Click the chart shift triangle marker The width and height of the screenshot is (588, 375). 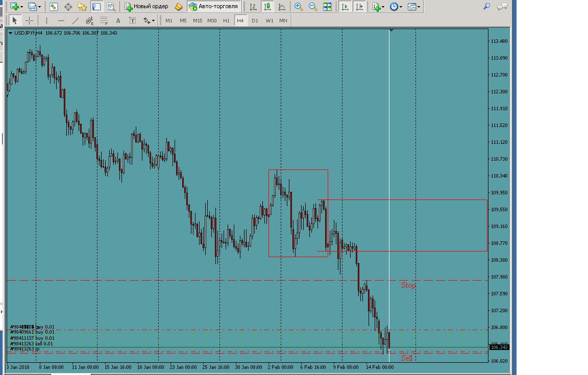pos(391,31)
